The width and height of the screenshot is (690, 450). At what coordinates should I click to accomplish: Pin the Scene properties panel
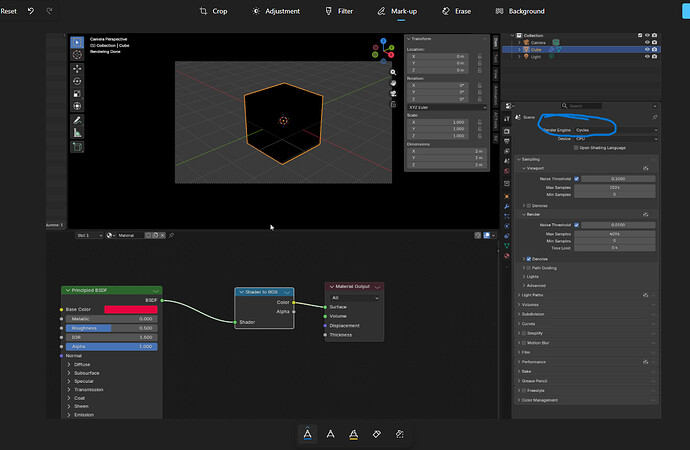coord(654,117)
